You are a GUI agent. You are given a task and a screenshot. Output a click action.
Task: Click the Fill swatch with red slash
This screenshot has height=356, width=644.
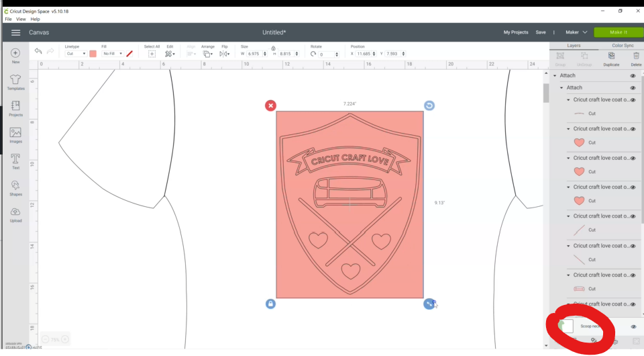pyautogui.click(x=129, y=54)
